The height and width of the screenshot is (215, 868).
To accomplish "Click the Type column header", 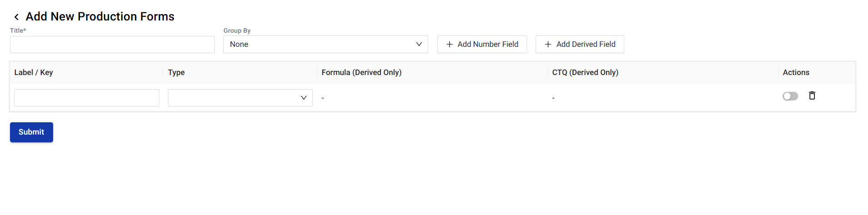I will click(x=176, y=73).
